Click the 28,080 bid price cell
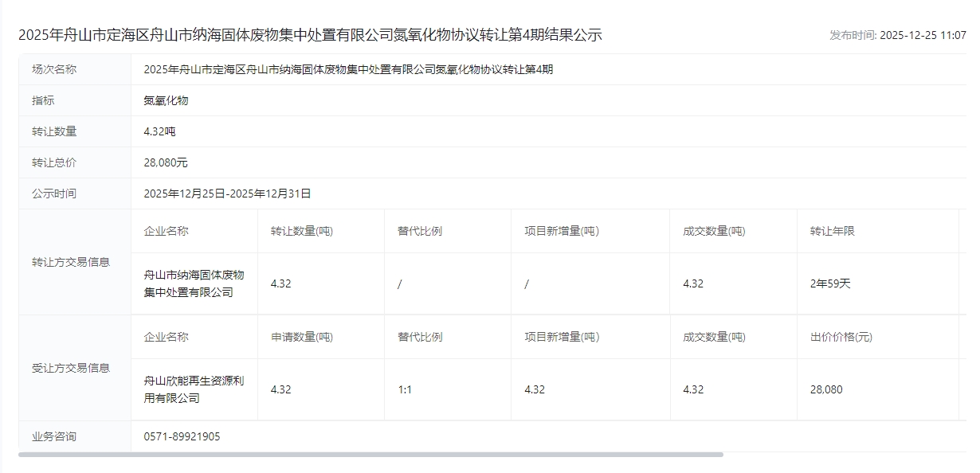 point(826,389)
